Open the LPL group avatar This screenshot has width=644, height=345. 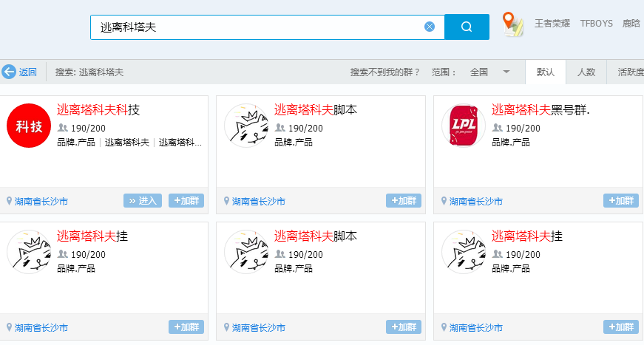tap(464, 126)
